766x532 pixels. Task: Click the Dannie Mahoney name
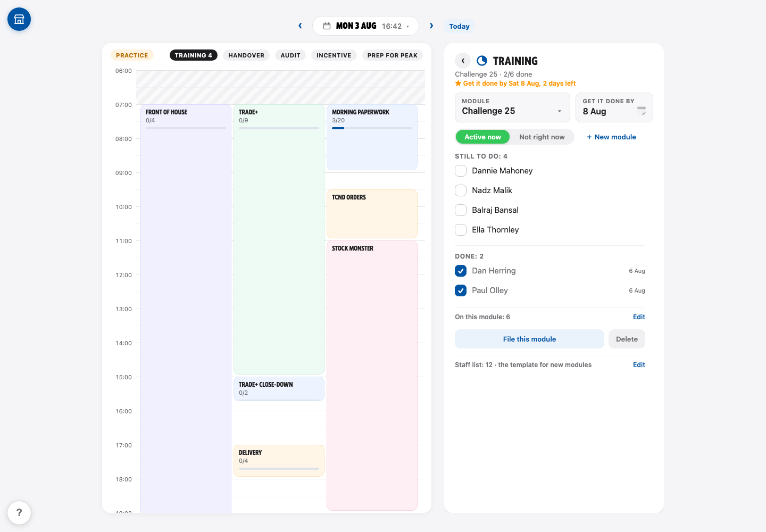502,171
